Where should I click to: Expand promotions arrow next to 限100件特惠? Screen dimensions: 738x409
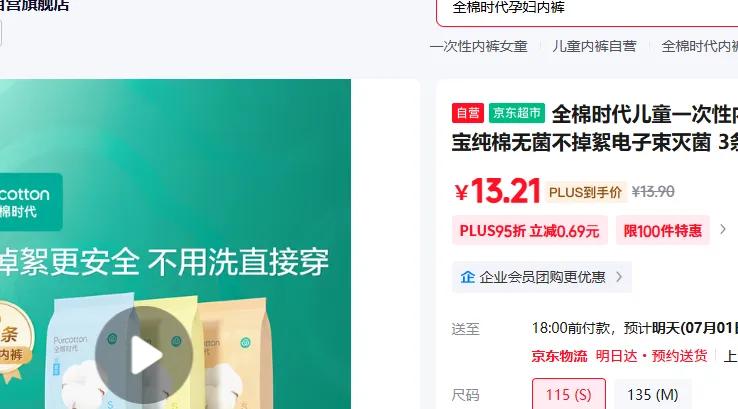coord(723,230)
